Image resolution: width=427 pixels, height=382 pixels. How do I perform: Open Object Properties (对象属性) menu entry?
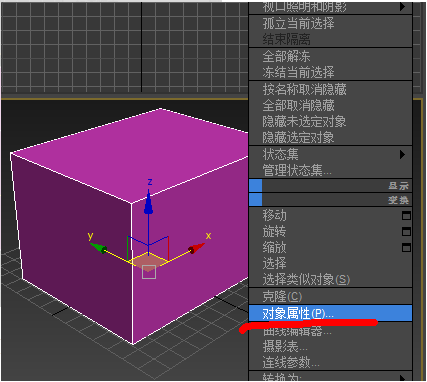pos(330,313)
